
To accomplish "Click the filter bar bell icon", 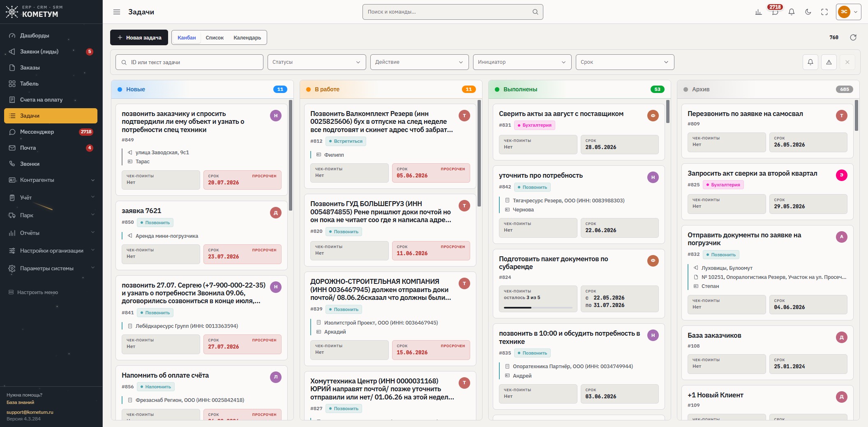I will pos(810,62).
